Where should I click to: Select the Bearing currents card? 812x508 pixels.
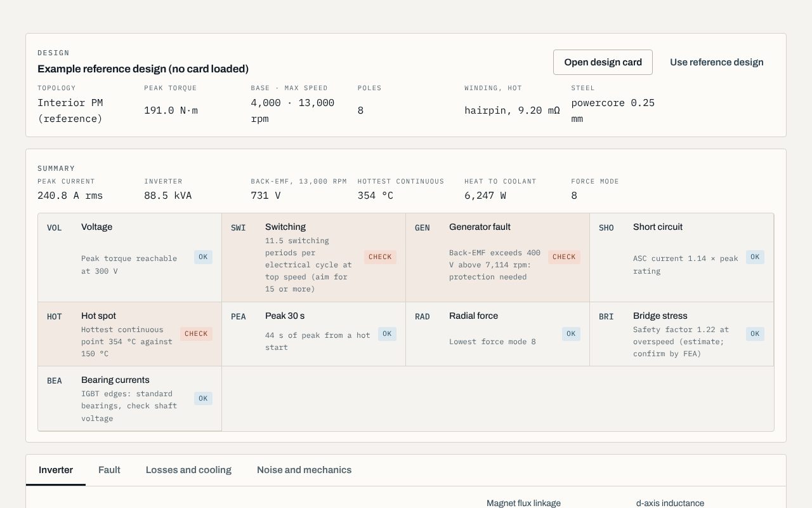point(130,399)
